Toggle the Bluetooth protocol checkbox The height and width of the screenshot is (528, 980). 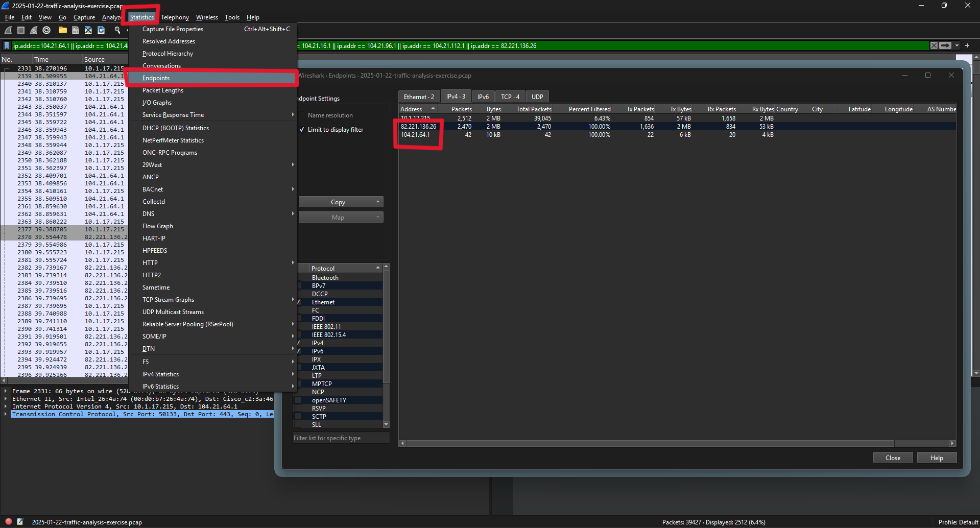tap(298, 278)
